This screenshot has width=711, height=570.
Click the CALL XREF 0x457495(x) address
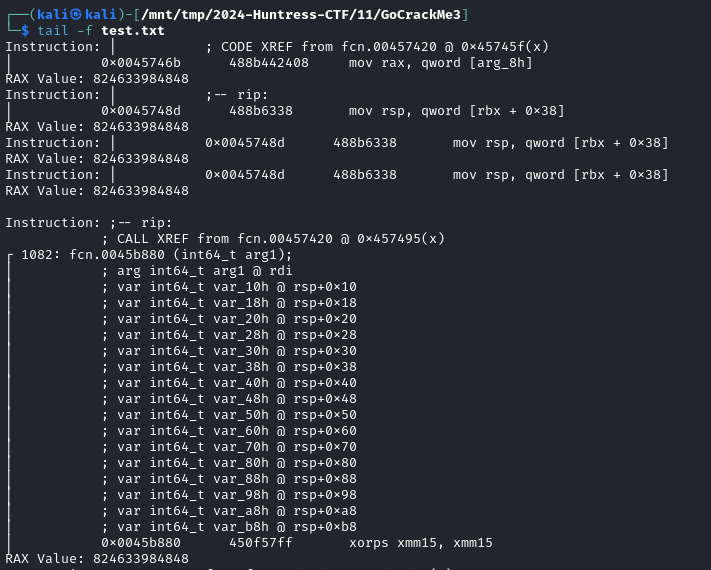401,239
